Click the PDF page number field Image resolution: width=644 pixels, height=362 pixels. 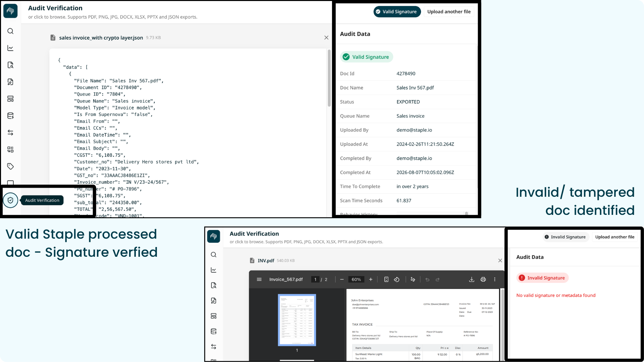pyautogui.click(x=315, y=280)
